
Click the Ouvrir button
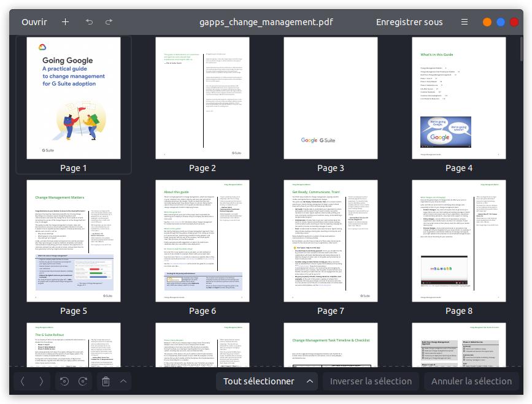34,22
